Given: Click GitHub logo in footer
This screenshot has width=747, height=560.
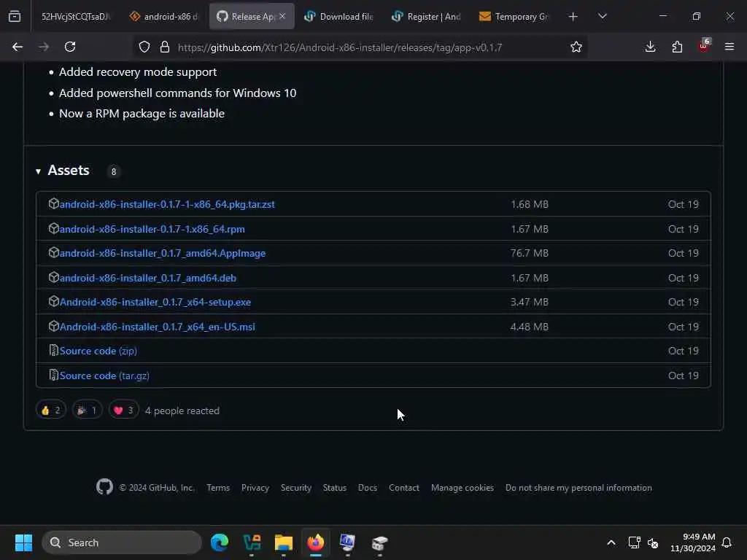Looking at the screenshot, I should coord(104,486).
